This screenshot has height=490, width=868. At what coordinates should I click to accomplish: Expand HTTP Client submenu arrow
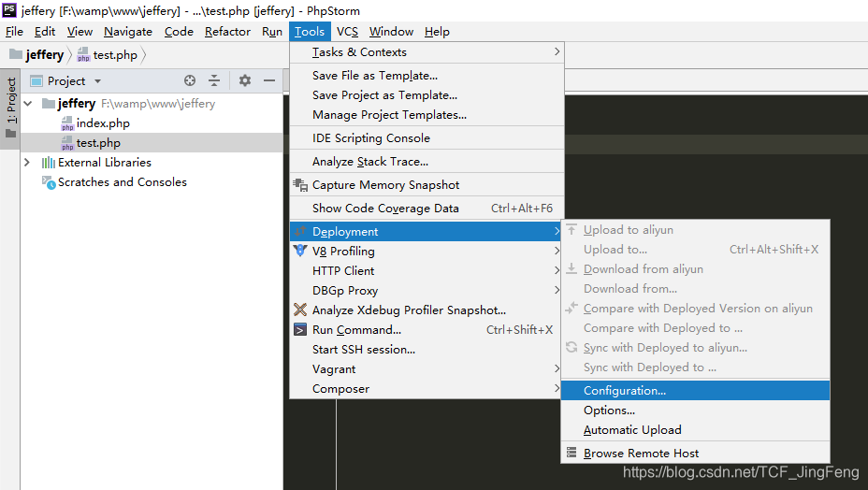tap(557, 270)
